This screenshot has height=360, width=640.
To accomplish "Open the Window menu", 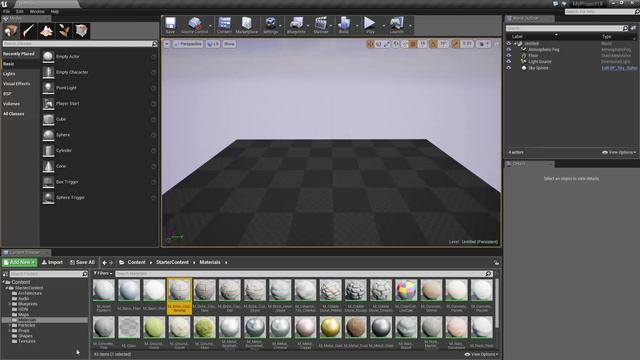I will tap(37, 11).
